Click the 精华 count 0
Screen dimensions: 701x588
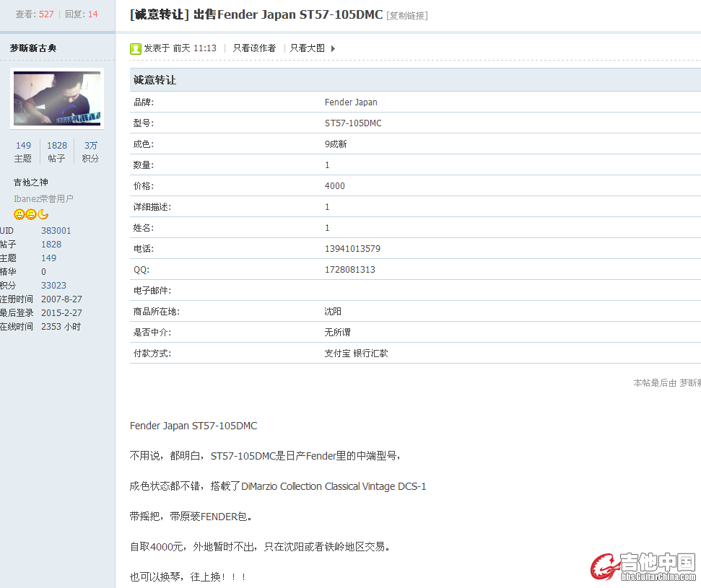coord(43,272)
